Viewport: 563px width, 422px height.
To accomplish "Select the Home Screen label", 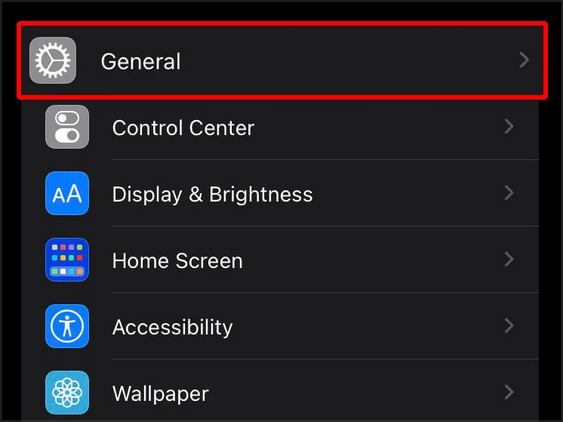I will click(x=177, y=261).
